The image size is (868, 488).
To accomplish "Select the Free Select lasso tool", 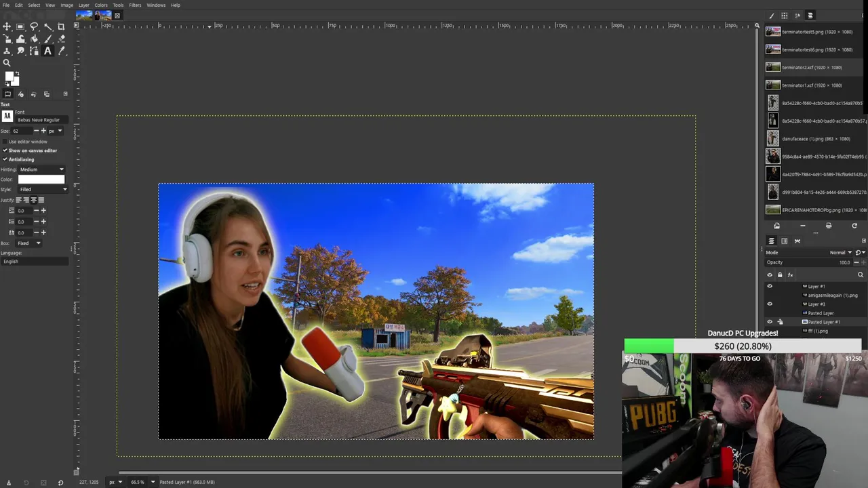I will [34, 26].
